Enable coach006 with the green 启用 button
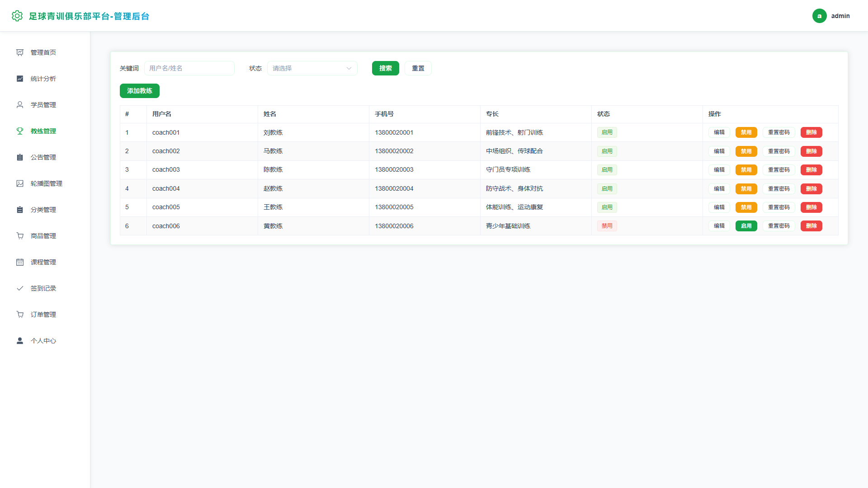The height and width of the screenshot is (488, 868). tap(746, 226)
